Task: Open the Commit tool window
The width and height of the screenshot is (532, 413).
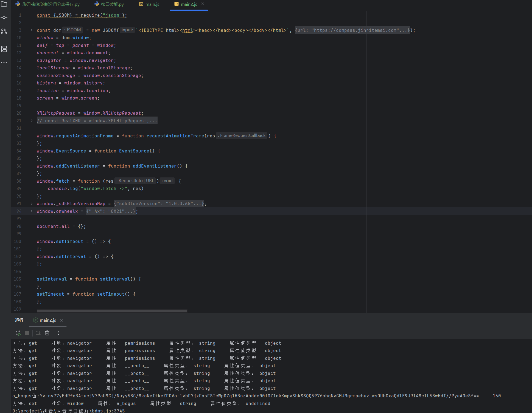Action: point(4,18)
